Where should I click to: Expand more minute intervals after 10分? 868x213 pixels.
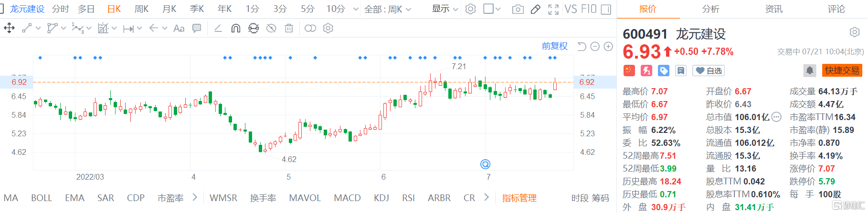tap(356, 9)
